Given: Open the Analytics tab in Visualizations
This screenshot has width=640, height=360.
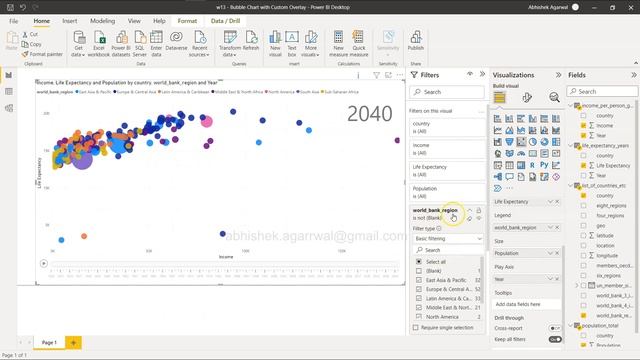Looking at the screenshot, I should point(554,97).
